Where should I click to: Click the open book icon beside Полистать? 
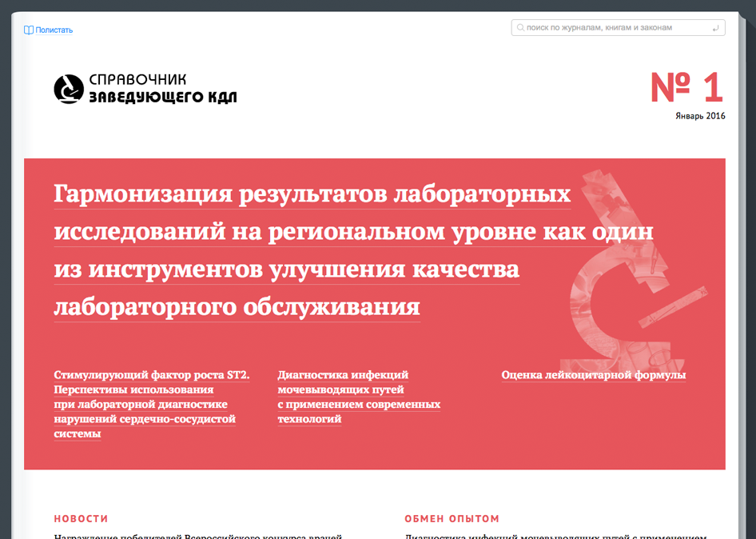pyautogui.click(x=29, y=30)
